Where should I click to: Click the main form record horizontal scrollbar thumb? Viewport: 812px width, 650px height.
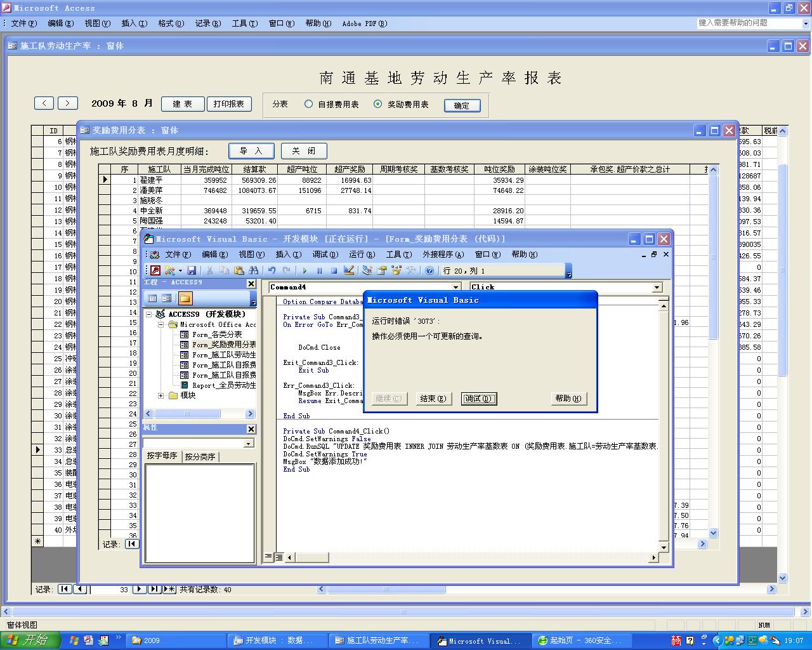click(x=386, y=589)
